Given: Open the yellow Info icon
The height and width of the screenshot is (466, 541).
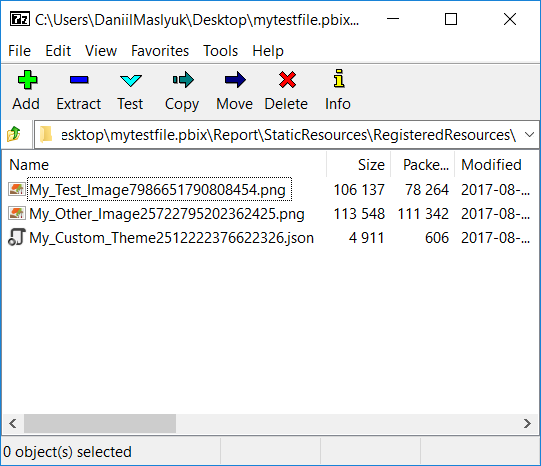Looking at the screenshot, I should pos(339,78).
